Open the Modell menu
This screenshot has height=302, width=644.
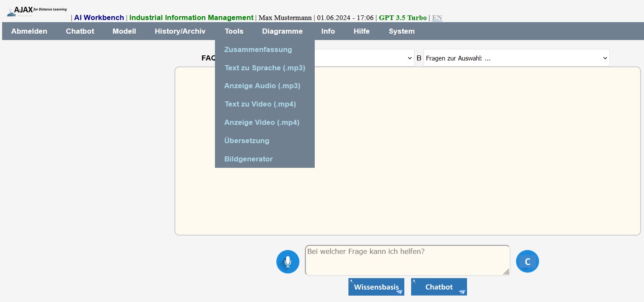point(124,32)
